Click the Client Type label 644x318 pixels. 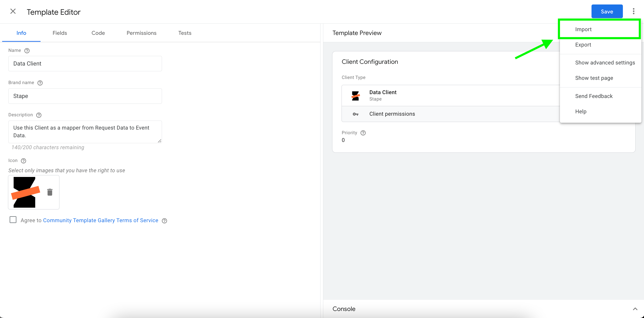point(354,77)
